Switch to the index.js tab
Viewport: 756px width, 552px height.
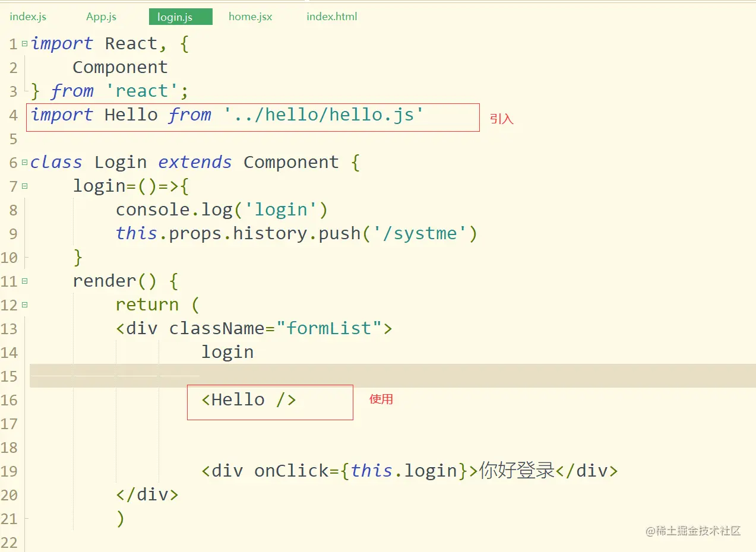pyautogui.click(x=28, y=17)
